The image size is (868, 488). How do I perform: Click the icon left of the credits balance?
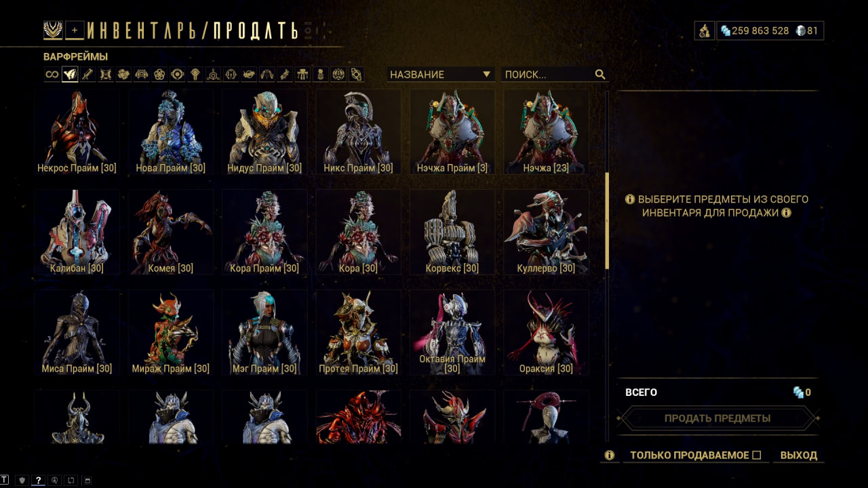pos(704,30)
